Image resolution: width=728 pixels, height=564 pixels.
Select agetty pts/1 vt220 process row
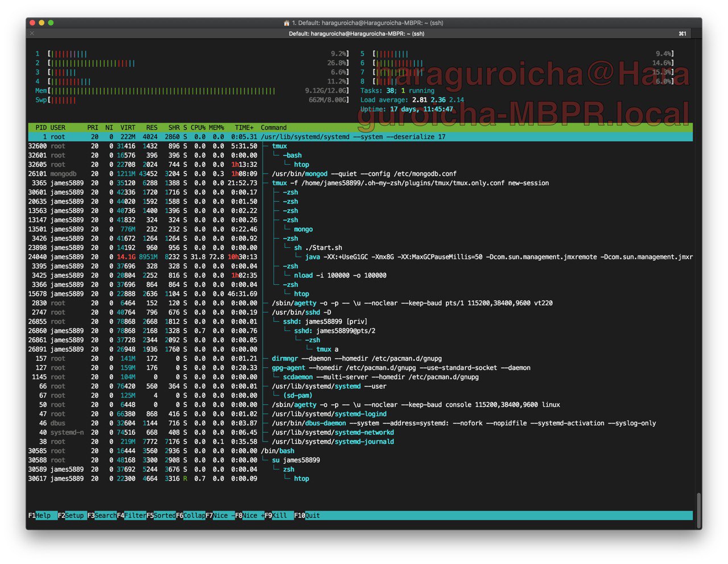361,303
